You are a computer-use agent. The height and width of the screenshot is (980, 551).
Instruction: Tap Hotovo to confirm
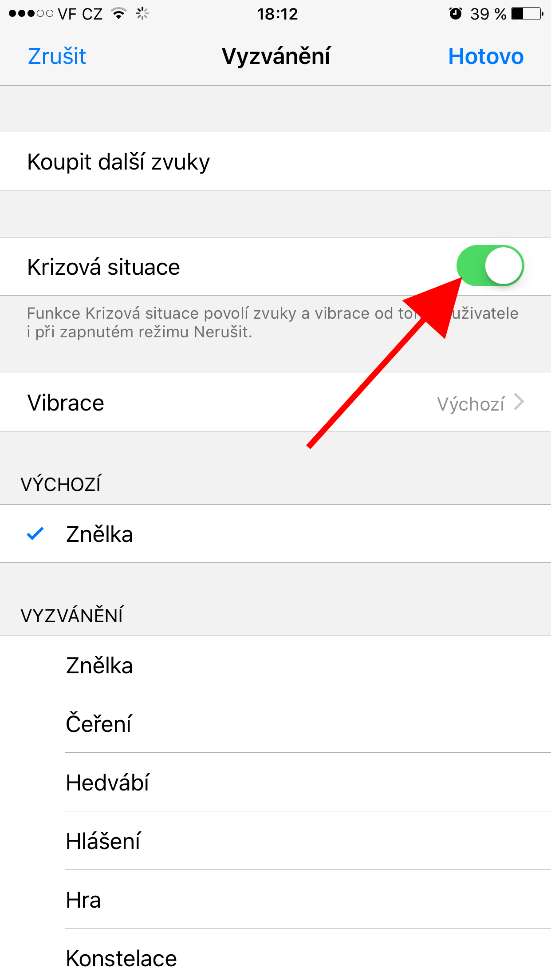[486, 56]
